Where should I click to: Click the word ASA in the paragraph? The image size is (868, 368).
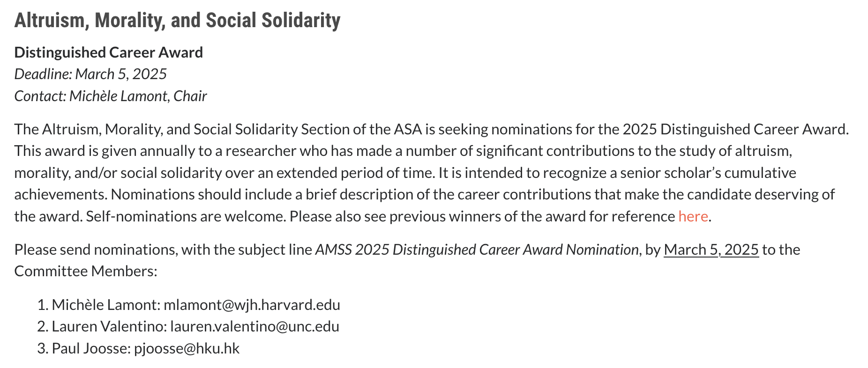click(408, 129)
